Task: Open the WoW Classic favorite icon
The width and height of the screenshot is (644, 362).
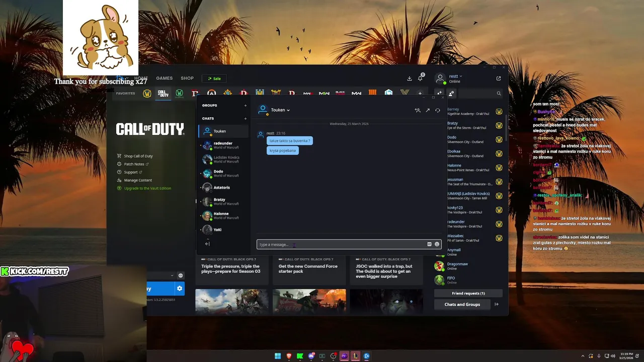Action: click(179, 94)
